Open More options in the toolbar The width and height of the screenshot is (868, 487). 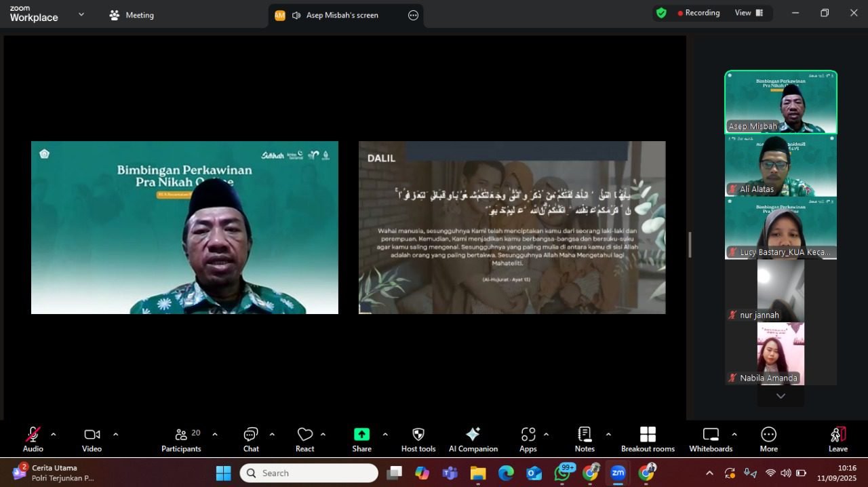[x=768, y=439]
